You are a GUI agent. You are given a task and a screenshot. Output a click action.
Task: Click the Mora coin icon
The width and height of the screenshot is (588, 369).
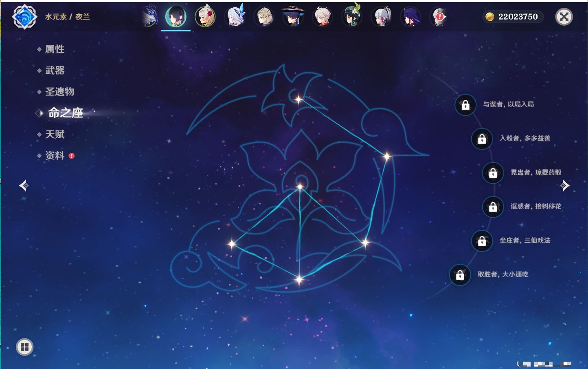coord(490,17)
